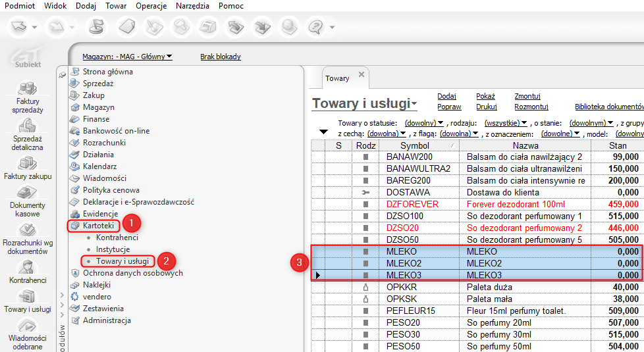Click the Ochrona danych osobowych shield icon
644x352 pixels.
click(x=75, y=273)
